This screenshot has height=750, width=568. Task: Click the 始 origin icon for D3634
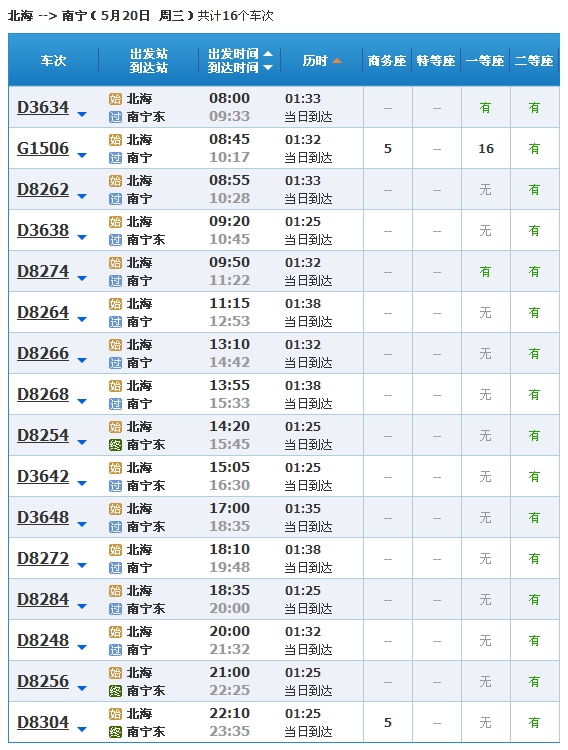(115, 99)
